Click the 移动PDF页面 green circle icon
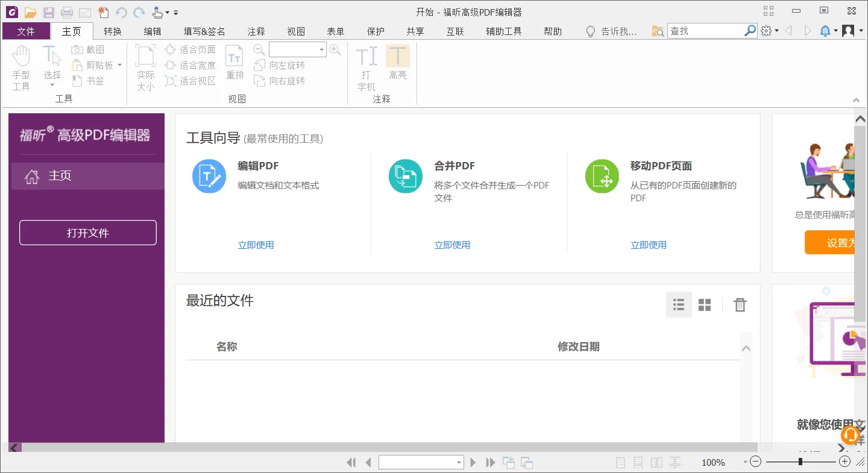Image resolution: width=868 pixels, height=473 pixels. coord(602,177)
